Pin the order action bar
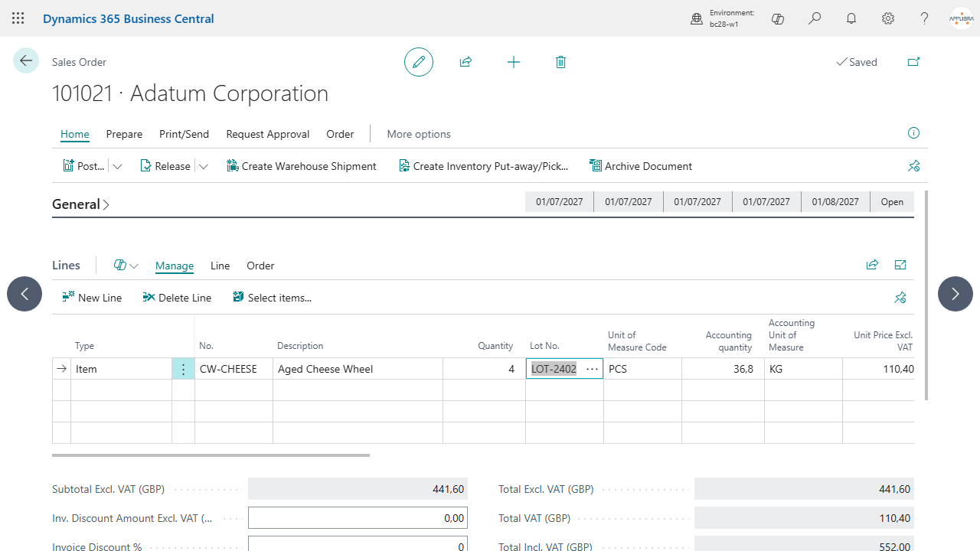 913,166
